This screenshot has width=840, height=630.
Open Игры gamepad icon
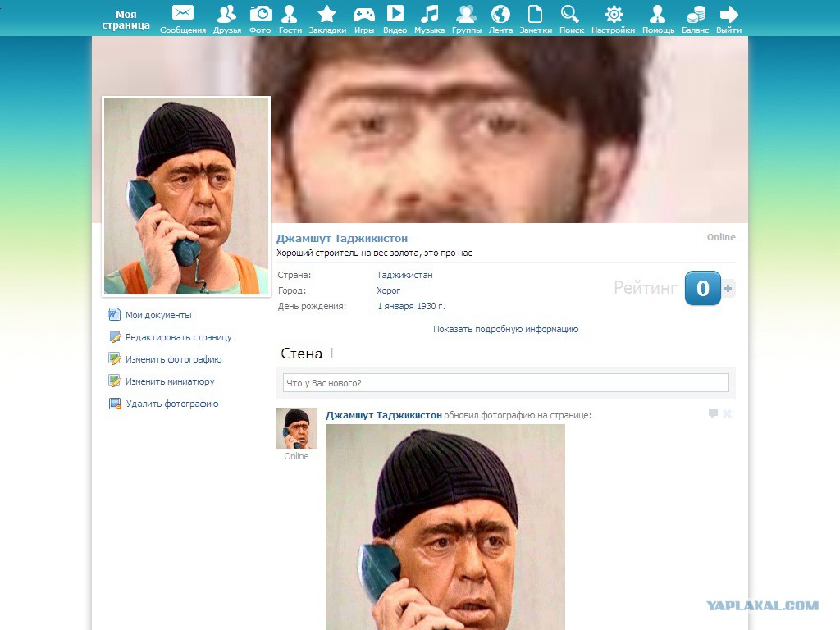(363, 14)
